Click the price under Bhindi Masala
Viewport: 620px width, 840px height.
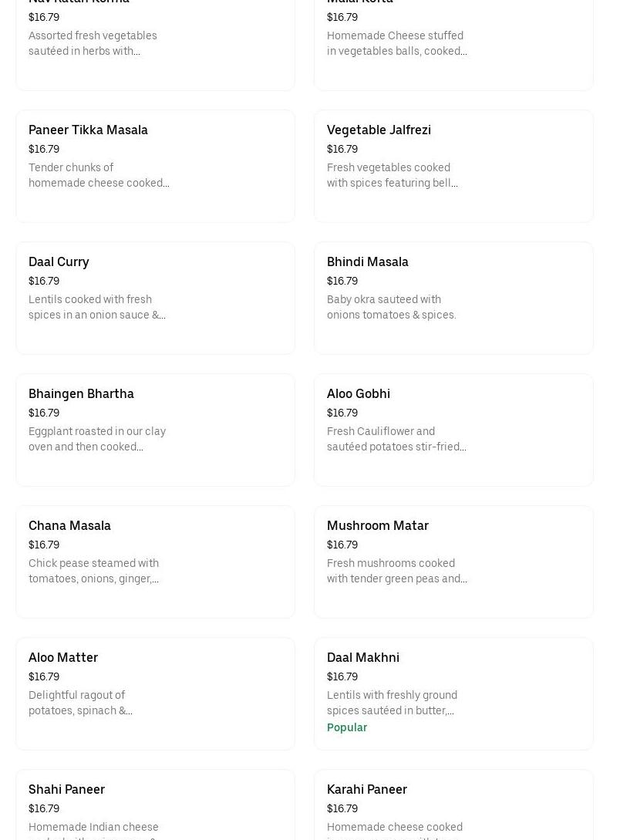click(x=342, y=281)
